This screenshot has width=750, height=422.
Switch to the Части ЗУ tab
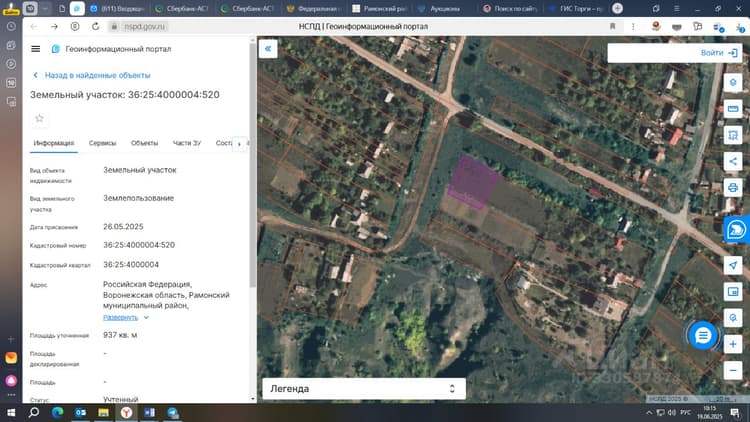coord(187,143)
